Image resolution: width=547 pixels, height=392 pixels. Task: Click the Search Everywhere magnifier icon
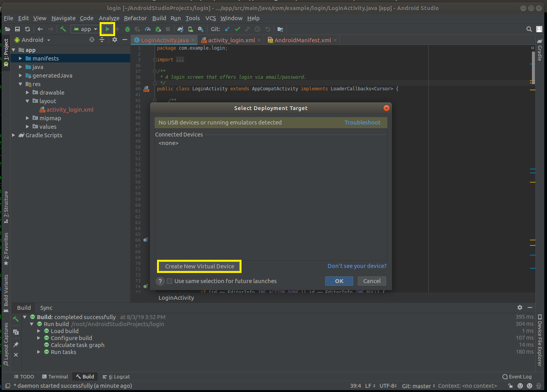click(x=529, y=29)
